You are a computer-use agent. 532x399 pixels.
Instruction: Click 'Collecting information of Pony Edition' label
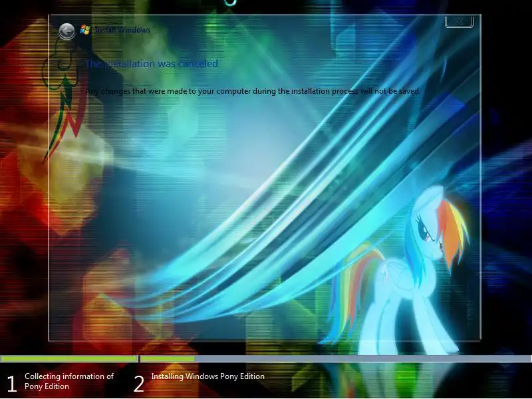coord(69,381)
